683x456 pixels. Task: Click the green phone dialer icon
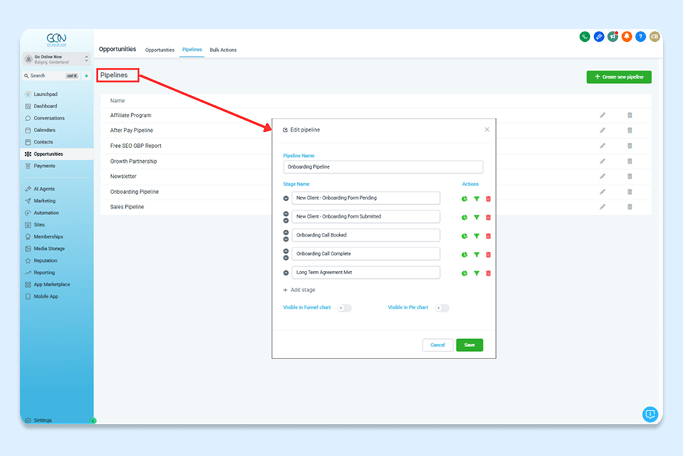(x=585, y=37)
